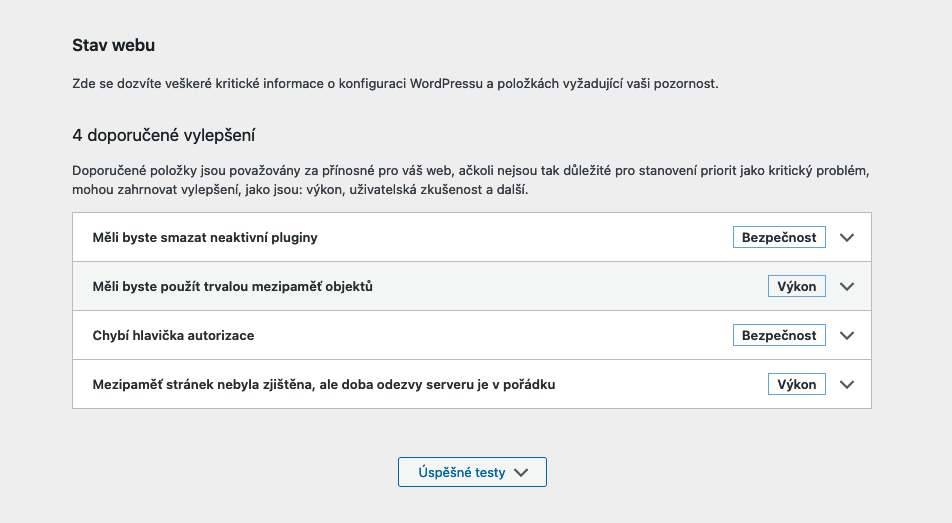The width and height of the screenshot is (952, 523).
Task: Toggle the 'Chybí hlavička autorizace' accordion title
Action: coord(173,336)
